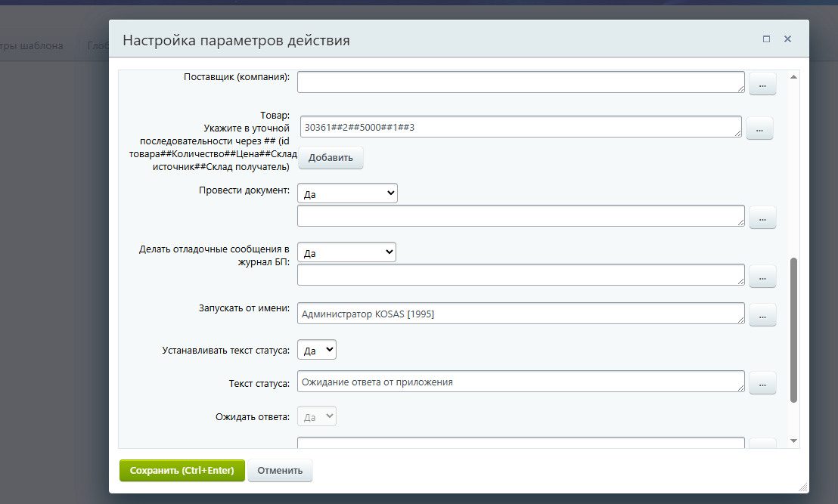Screen dimensions: 838x504
Task: Click the Запускать от имени label
Action: coord(244,308)
